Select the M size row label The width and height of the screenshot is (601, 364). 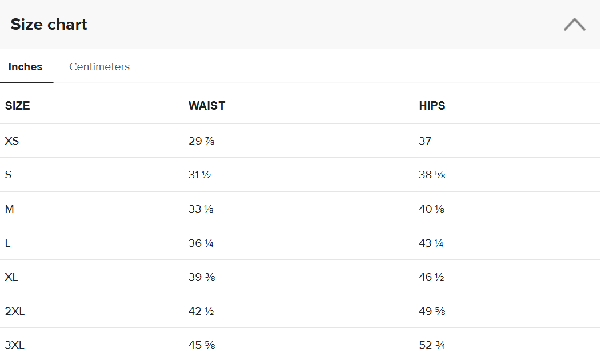(10, 209)
